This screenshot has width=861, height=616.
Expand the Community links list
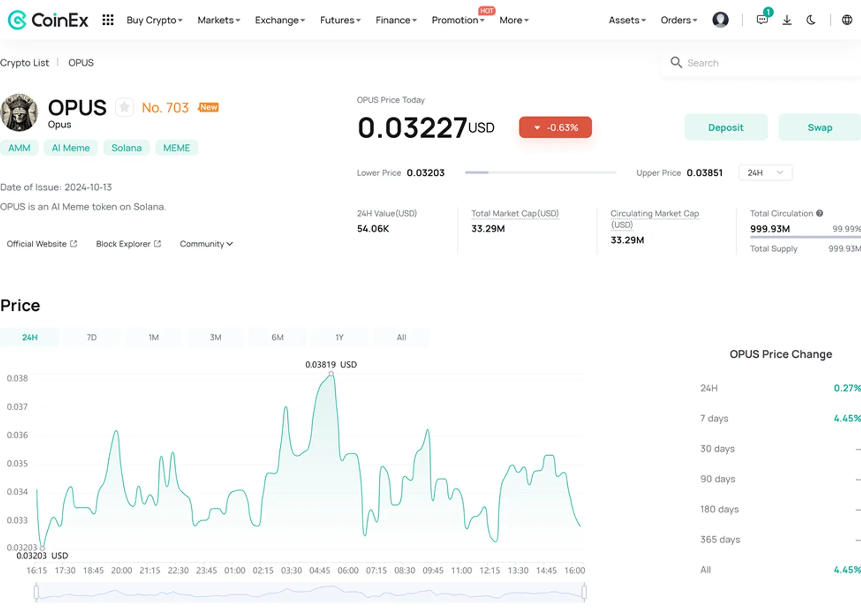206,244
